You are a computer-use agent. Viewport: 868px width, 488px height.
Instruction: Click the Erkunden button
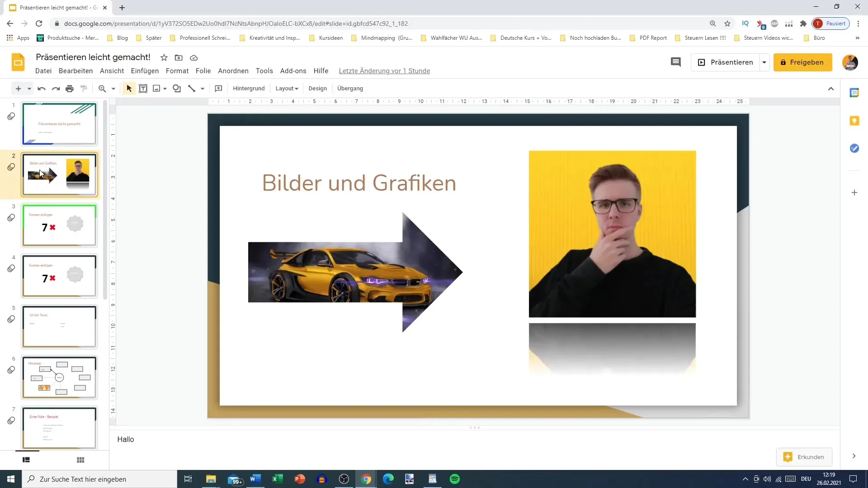tap(804, 457)
